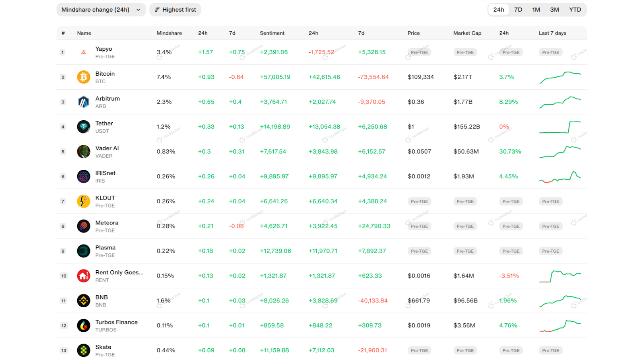Click BNB's -40,133.84 7d sentiment value
Viewport: 644px width, 362px height.
(373, 300)
